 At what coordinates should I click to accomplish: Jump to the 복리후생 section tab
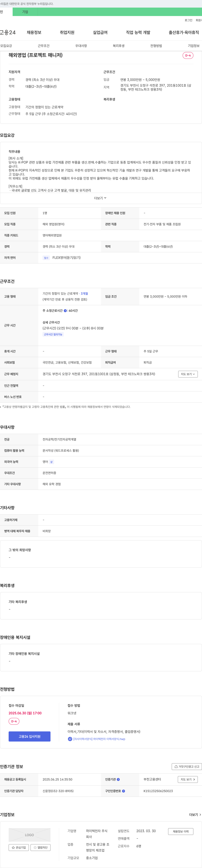tap(119, 46)
